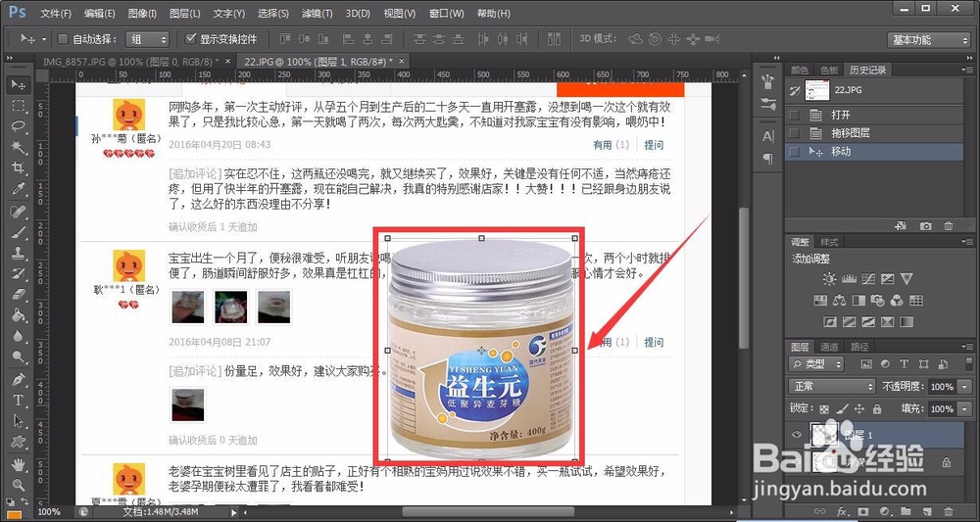Image resolution: width=980 pixels, height=522 pixels.
Task: Open the Adjustments panel flyout menu
Action: pos(969,242)
